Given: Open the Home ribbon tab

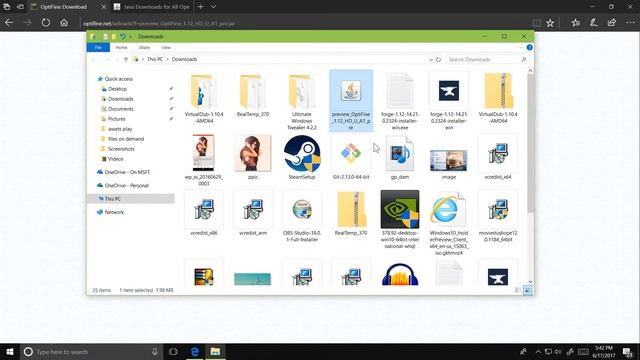Looking at the screenshot, I should pos(121,47).
